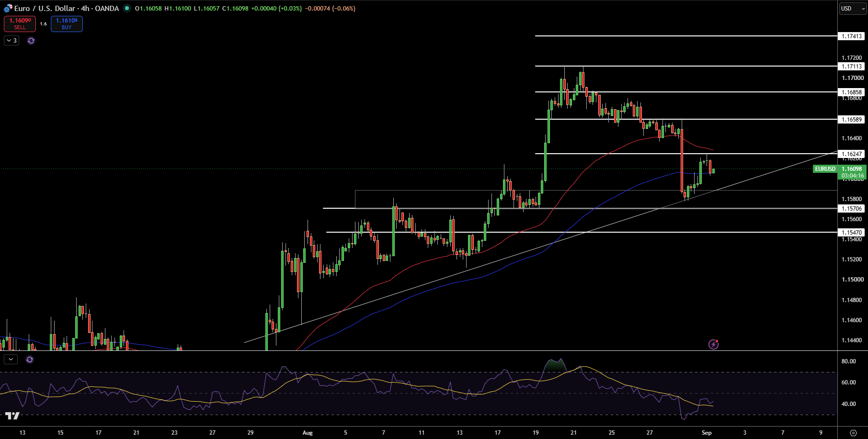Click the Sep label on time axis

click(707, 433)
